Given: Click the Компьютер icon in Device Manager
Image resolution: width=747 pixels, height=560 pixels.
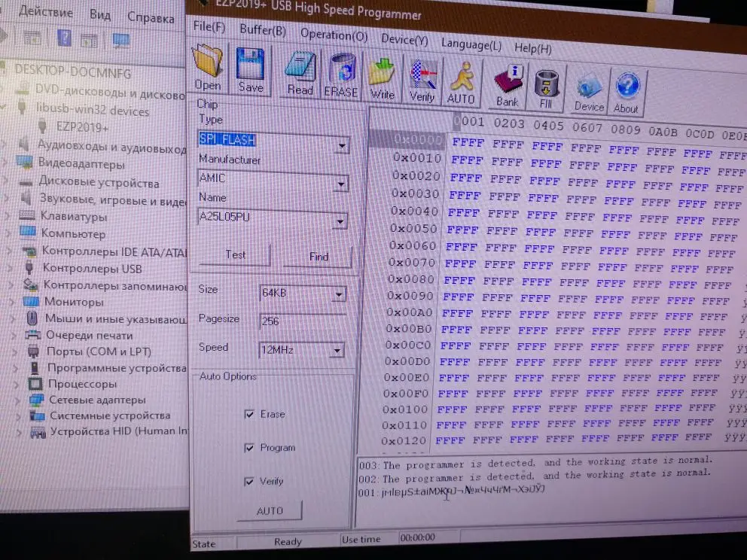Looking at the screenshot, I should [x=28, y=232].
